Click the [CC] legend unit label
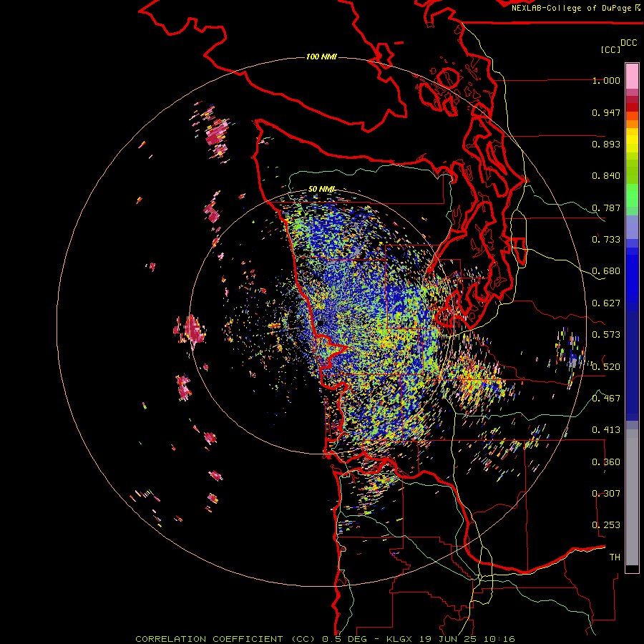 pos(610,49)
